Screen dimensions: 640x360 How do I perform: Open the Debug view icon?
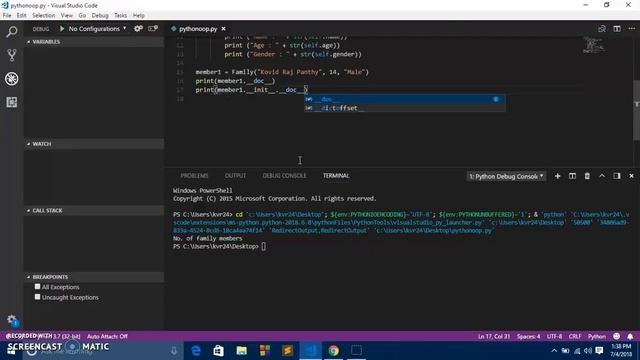(x=11, y=79)
